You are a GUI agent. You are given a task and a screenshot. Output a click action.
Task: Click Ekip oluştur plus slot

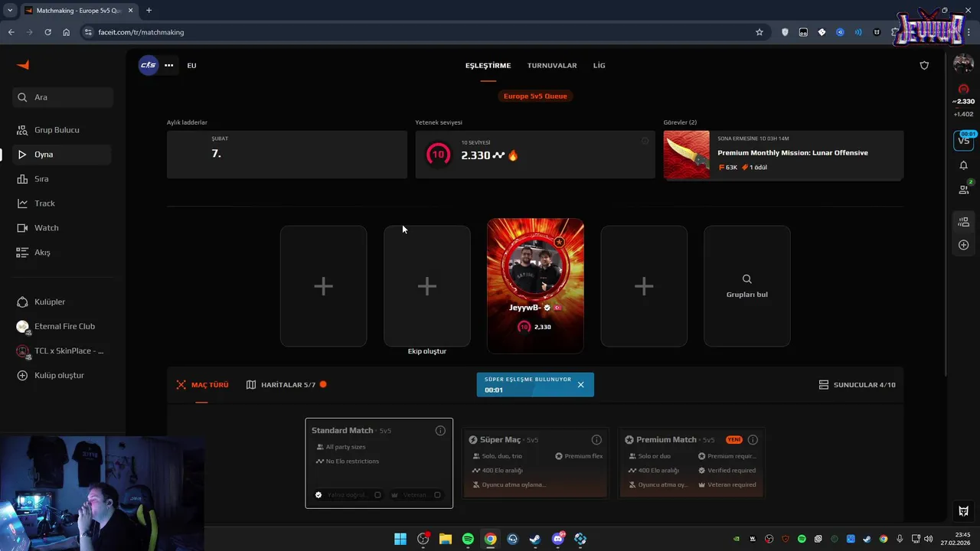tap(427, 286)
